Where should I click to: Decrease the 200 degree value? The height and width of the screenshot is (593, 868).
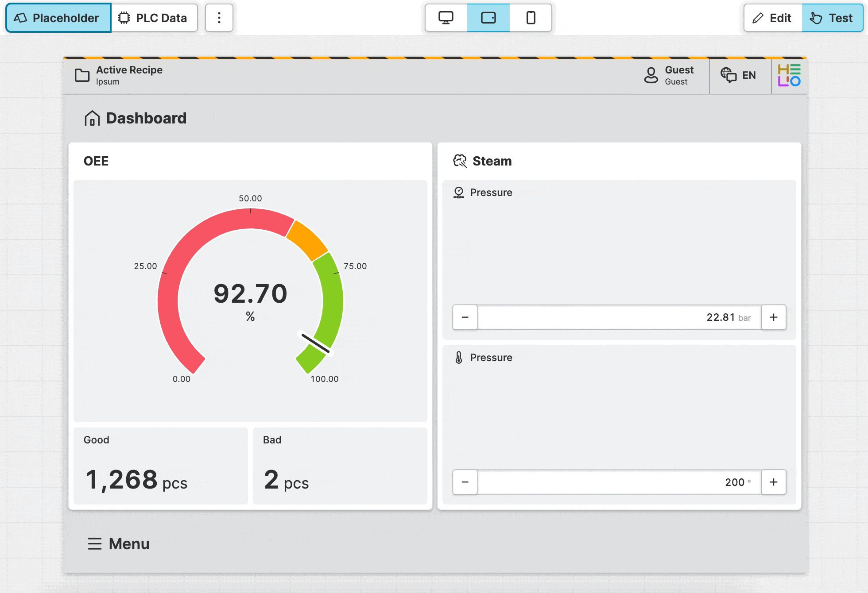465,482
